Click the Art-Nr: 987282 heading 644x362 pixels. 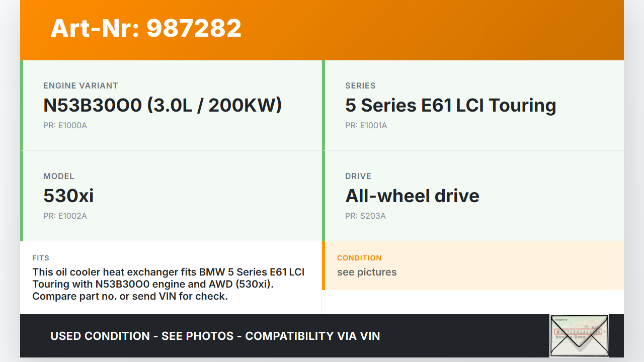tap(146, 28)
